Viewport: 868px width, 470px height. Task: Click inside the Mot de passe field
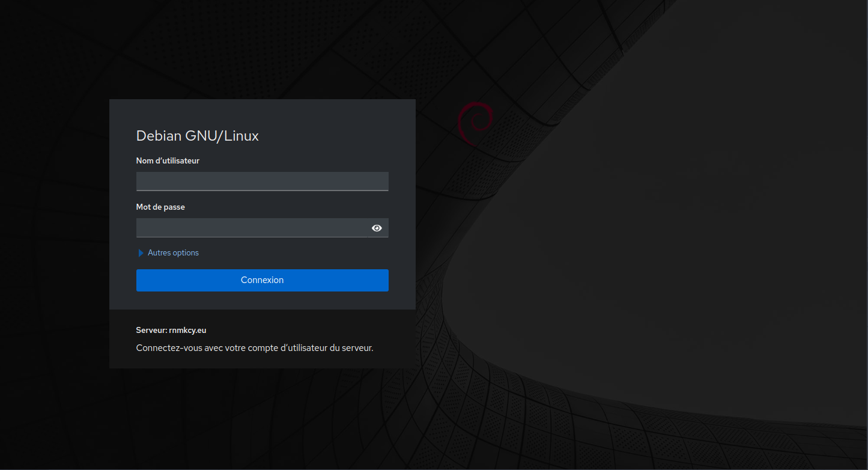tap(251, 228)
